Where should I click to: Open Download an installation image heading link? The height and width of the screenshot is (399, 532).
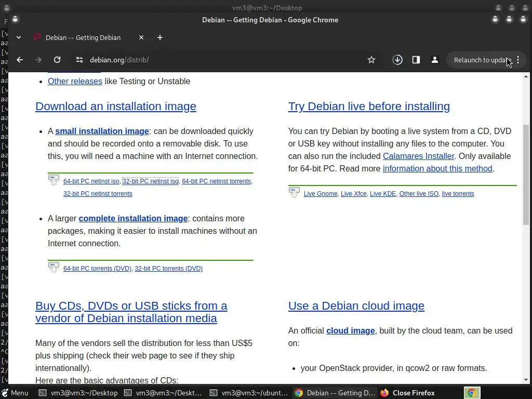(116, 107)
